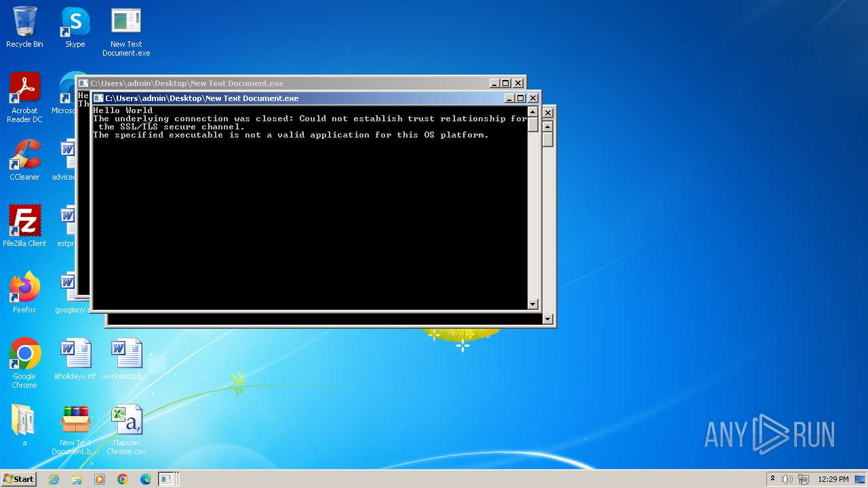The image size is (868, 488).
Task: Open the front console window's system menu icon
Action: pyautogui.click(x=98, y=98)
